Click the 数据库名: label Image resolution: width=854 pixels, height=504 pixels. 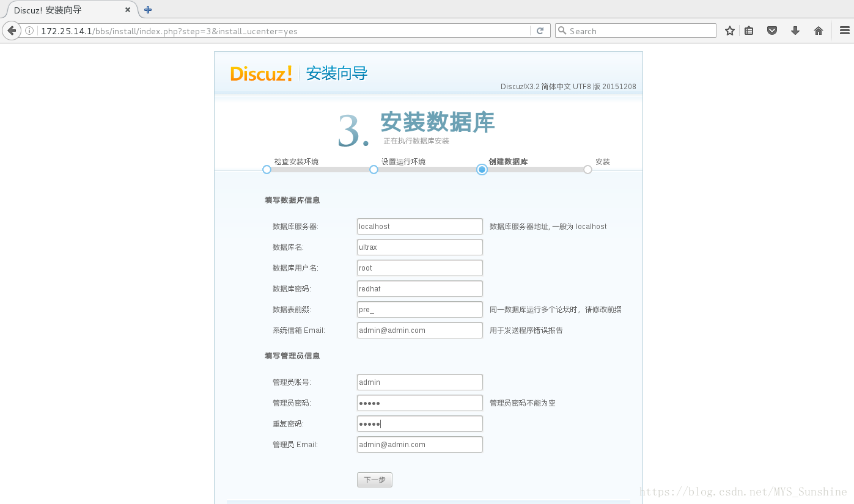288,247
